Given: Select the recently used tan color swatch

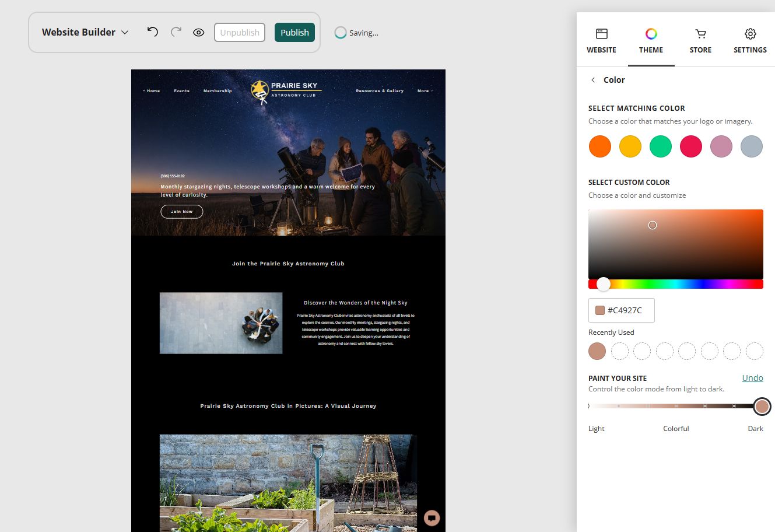Looking at the screenshot, I should (597, 351).
